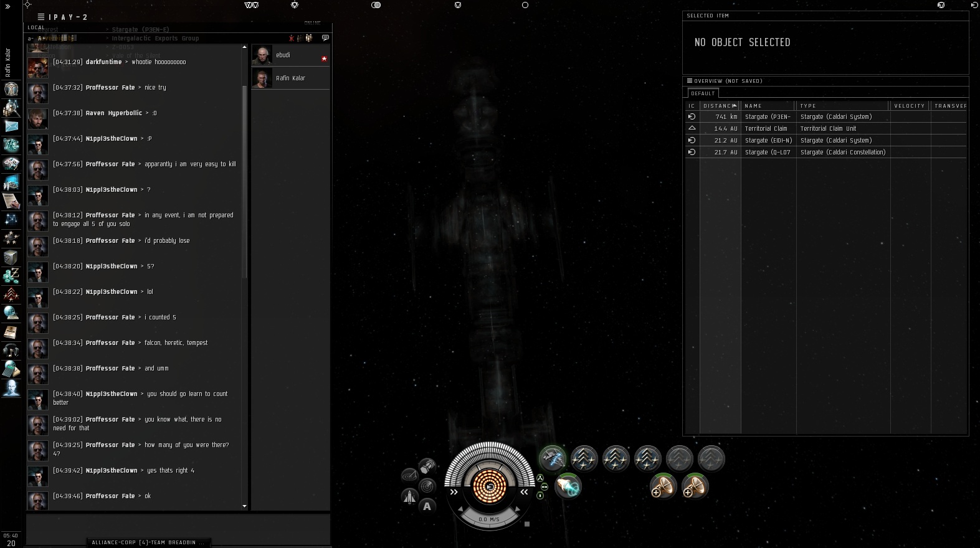Open People and Places magnifier icon
The image size is (980, 548).
[x=11, y=108]
